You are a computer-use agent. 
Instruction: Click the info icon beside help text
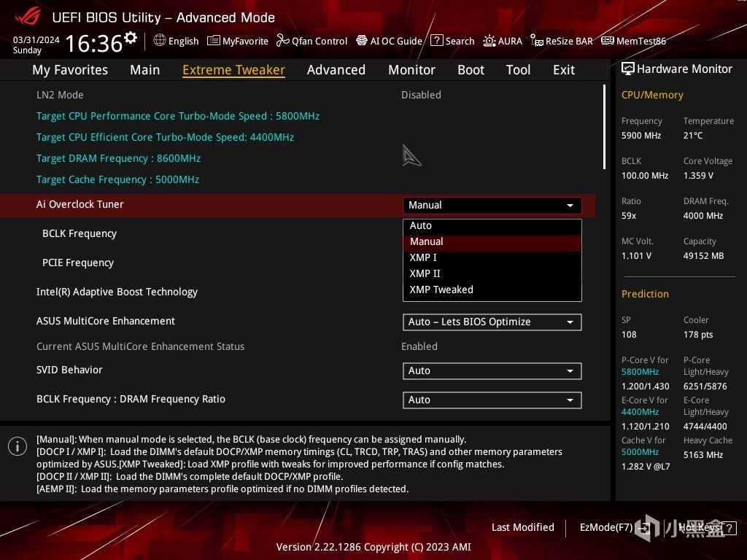(x=18, y=447)
